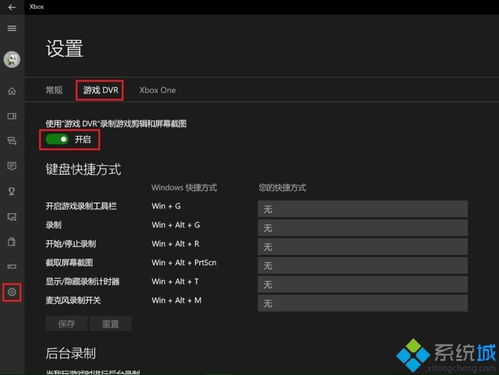The width and height of the screenshot is (499, 375).
Task: Open the hamburger menu
Action: (x=12, y=28)
